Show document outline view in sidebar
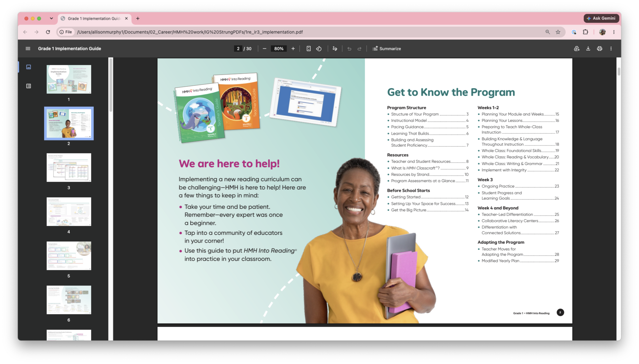This screenshot has height=364, width=639. point(29,86)
